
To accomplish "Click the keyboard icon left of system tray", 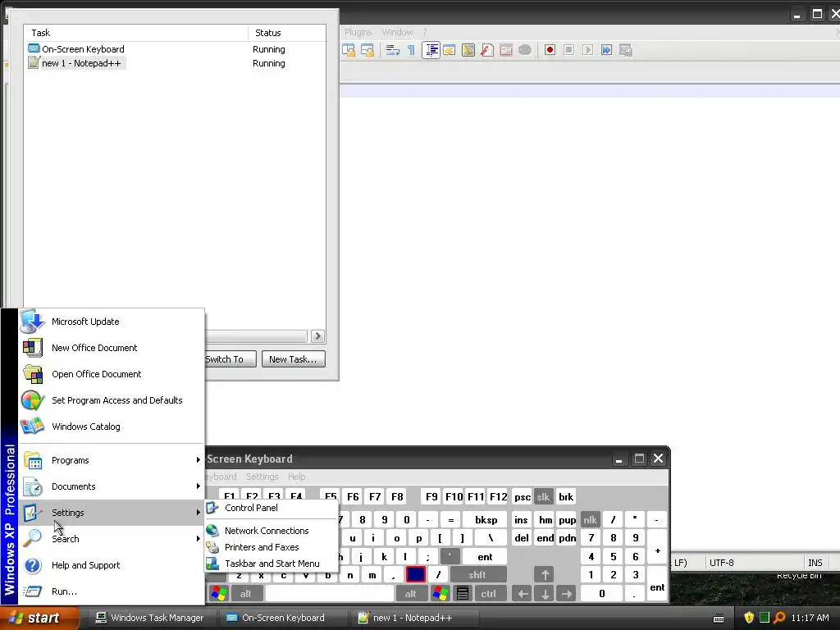I will click(719, 619).
